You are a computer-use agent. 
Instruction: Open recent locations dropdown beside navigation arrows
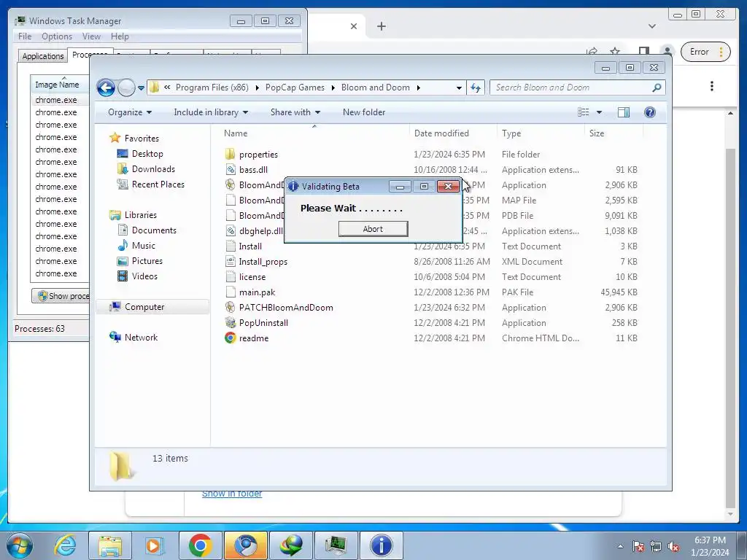tap(141, 88)
